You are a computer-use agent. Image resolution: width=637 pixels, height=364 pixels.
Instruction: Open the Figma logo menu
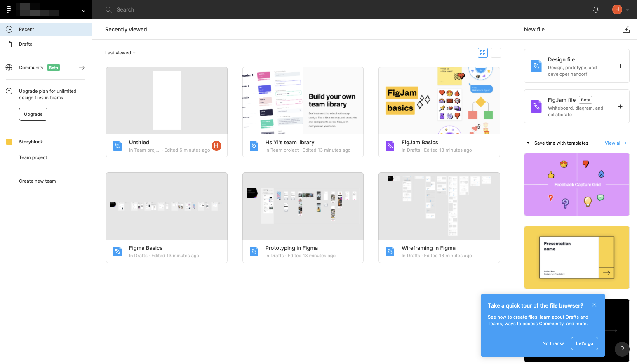tap(9, 9)
